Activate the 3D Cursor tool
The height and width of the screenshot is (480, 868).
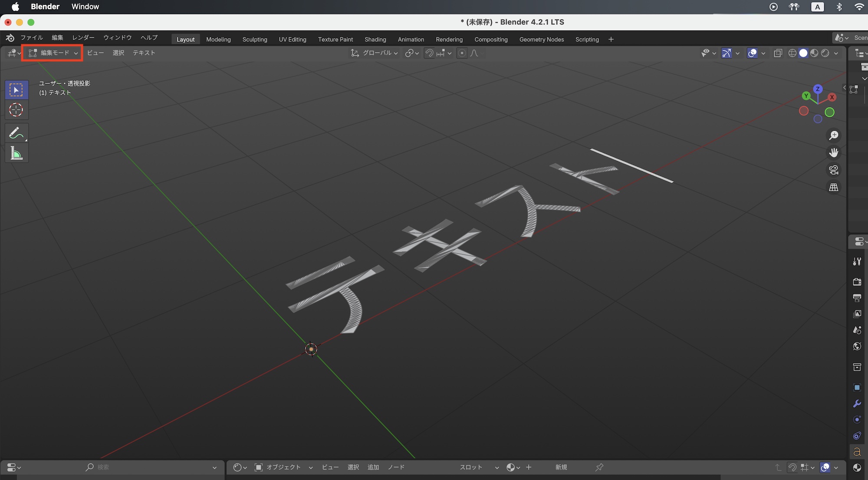16,110
